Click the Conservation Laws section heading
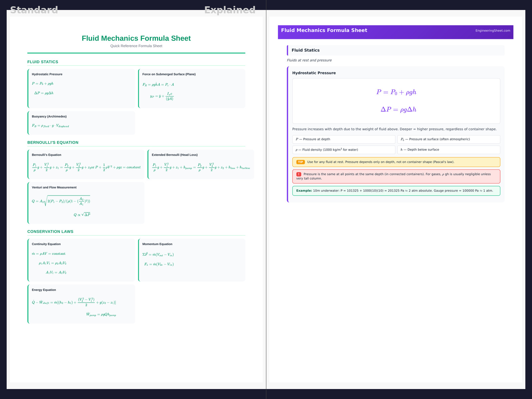 pyautogui.click(x=50, y=231)
